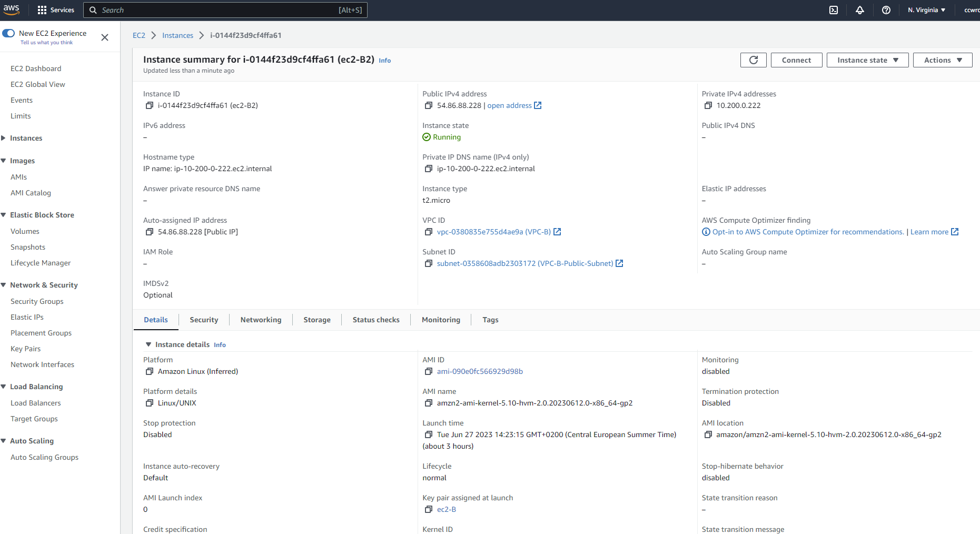Copy the Private IP DNS name
980x534 pixels.
click(x=429, y=169)
